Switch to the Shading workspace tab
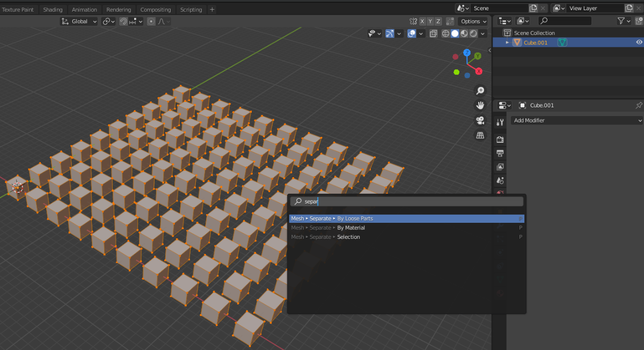 point(53,10)
